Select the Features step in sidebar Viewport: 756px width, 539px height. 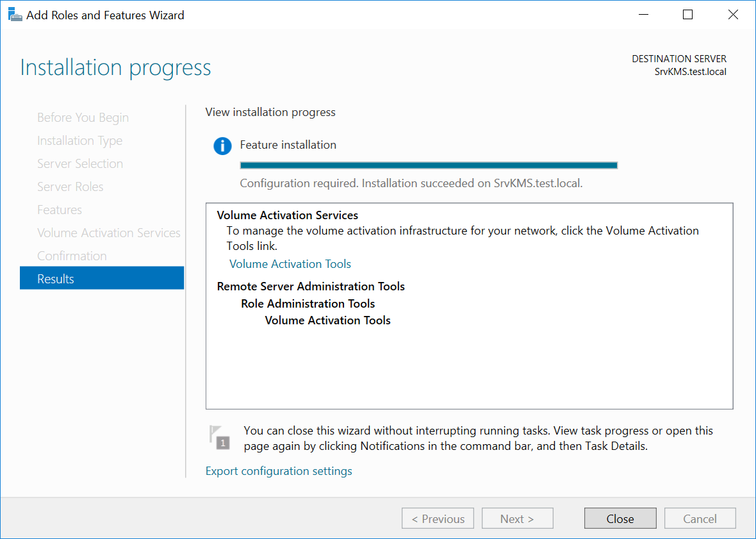60,210
